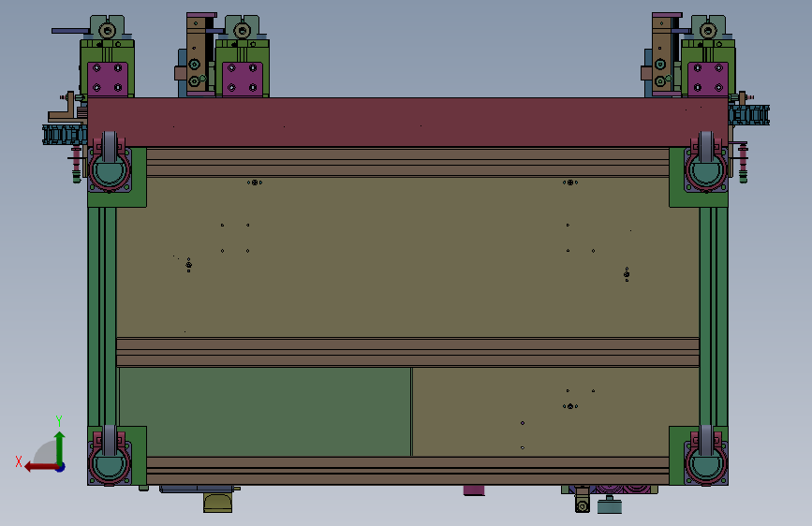Select the right cable drag chain
Screen dimensions: 812x526
pos(749,115)
